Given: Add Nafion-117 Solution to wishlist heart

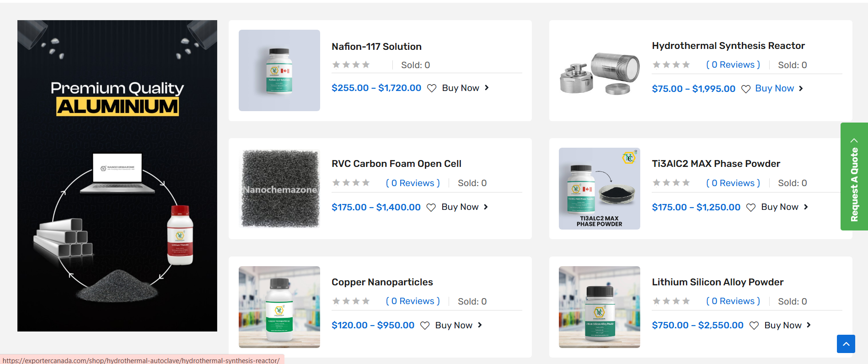Looking at the screenshot, I should pos(432,88).
